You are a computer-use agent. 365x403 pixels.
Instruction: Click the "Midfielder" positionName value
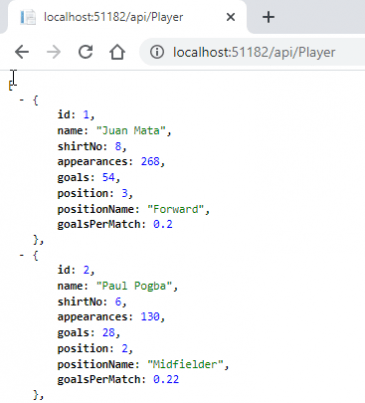coord(185,364)
